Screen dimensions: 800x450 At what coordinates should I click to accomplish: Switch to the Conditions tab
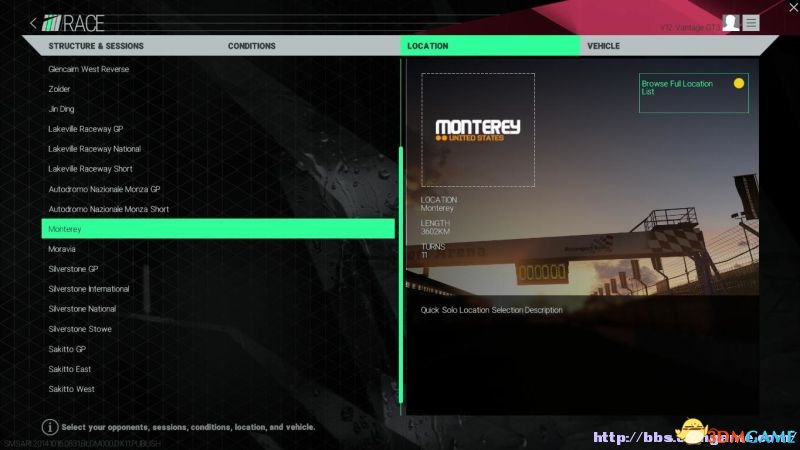252,46
